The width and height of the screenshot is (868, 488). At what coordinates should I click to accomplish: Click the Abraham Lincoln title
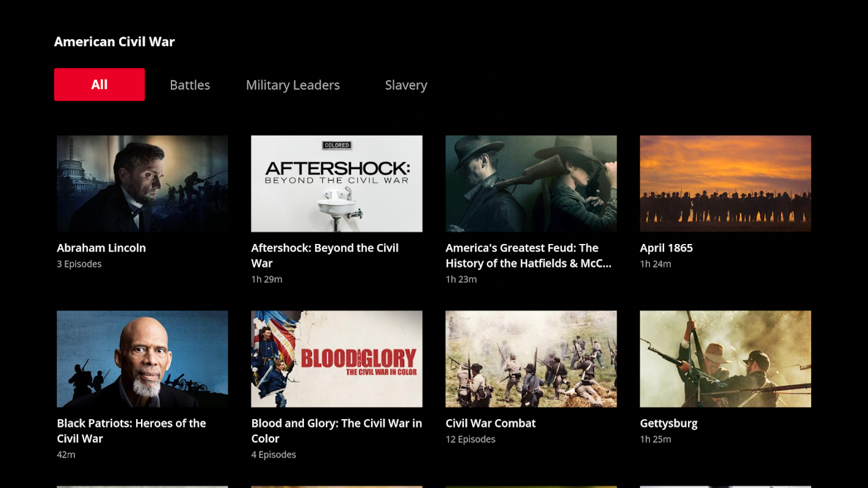point(101,248)
